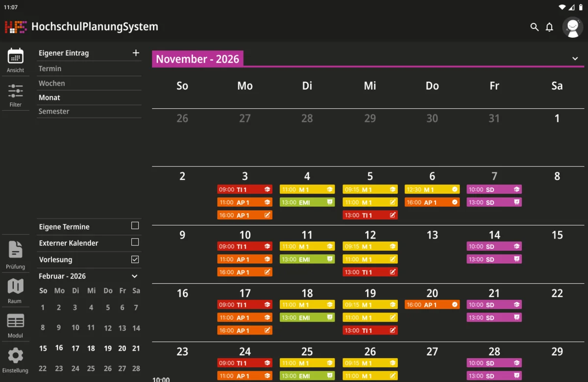Click the search magnifier icon
The image size is (588, 382).
pos(535,27)
